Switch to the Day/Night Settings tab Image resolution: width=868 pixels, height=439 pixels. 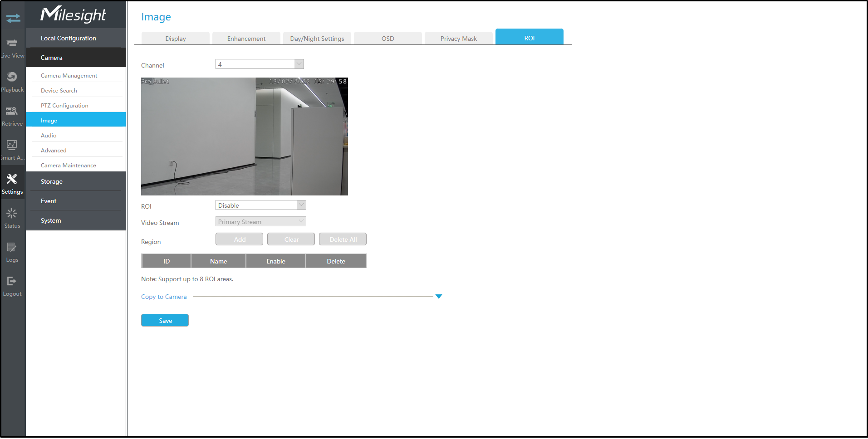(x=317, y=39)
